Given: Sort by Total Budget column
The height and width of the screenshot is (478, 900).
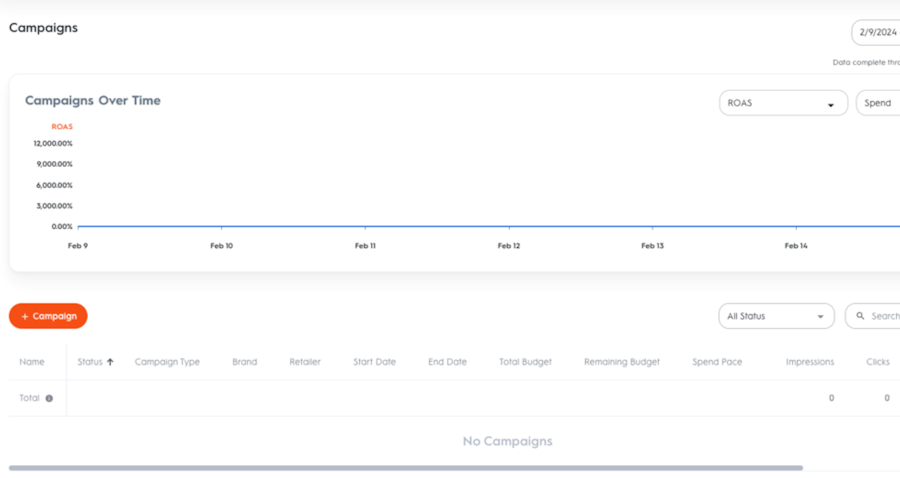Looking at the screenshot, I should tap(525, 362).
